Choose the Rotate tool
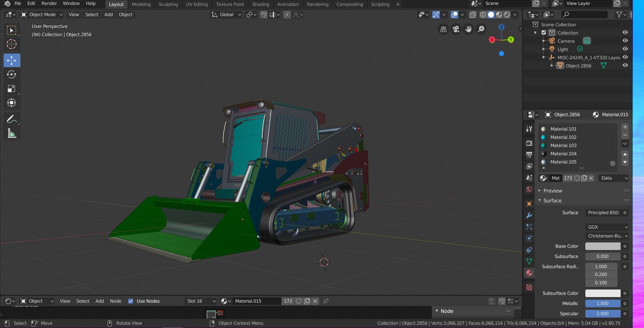644x328 pixels. tap(12, 74)
